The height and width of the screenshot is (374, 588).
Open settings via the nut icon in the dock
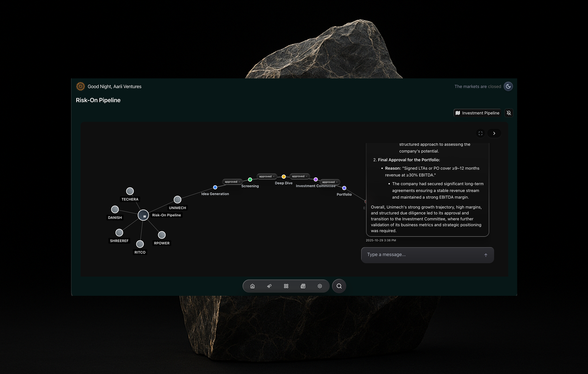[320, 286]
